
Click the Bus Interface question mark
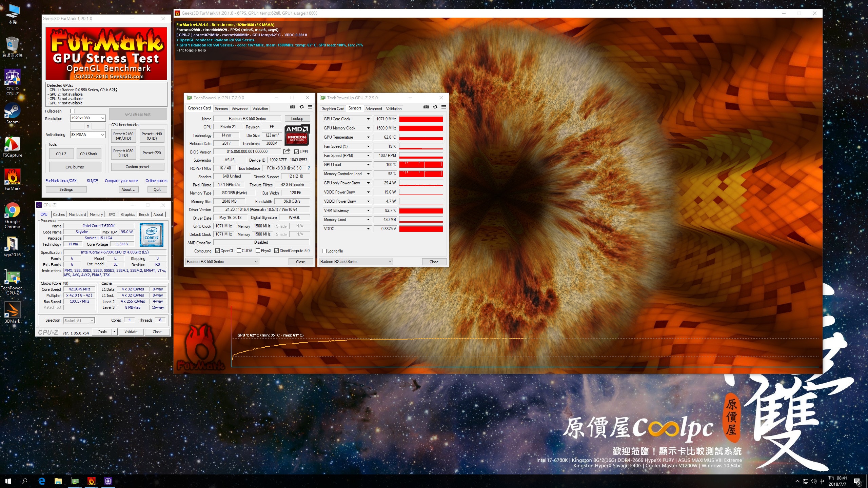(x=309, y=168)
